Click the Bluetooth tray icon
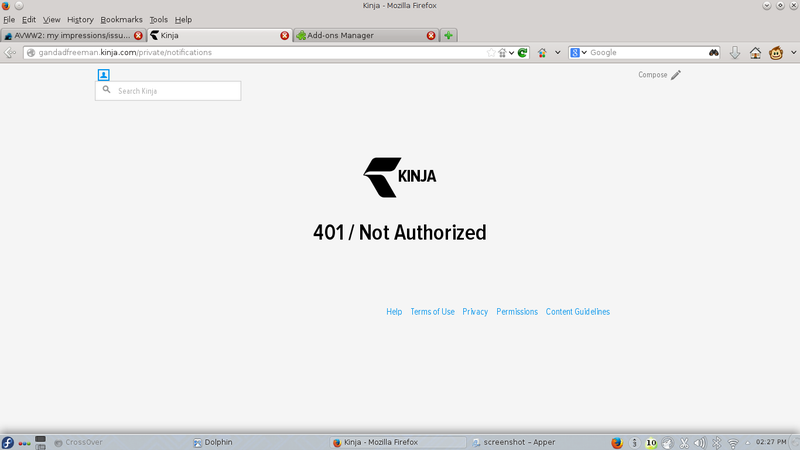800x450 pixels. (717, 443)
